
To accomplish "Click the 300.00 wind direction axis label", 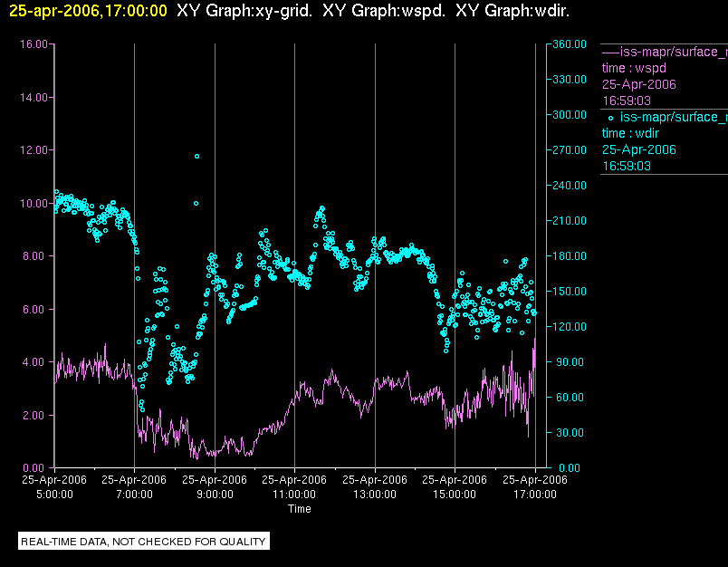I will click(570, 115).
